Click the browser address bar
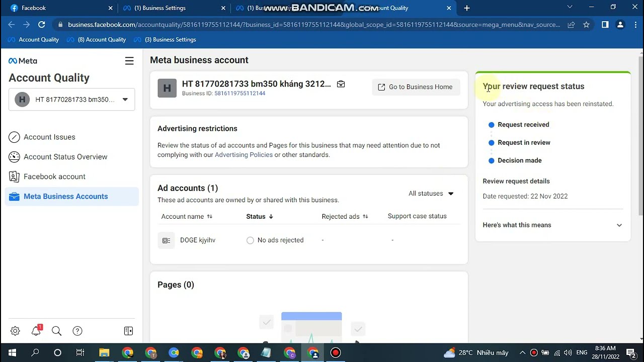Image resolution: width=644 pixels, height=362 pixels. tap(313, 25)
